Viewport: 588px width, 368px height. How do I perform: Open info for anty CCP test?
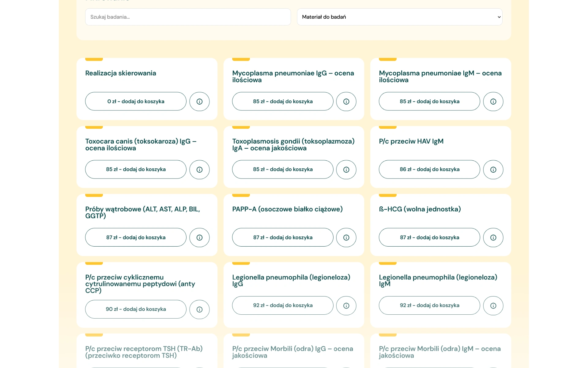tap(199, 309)
